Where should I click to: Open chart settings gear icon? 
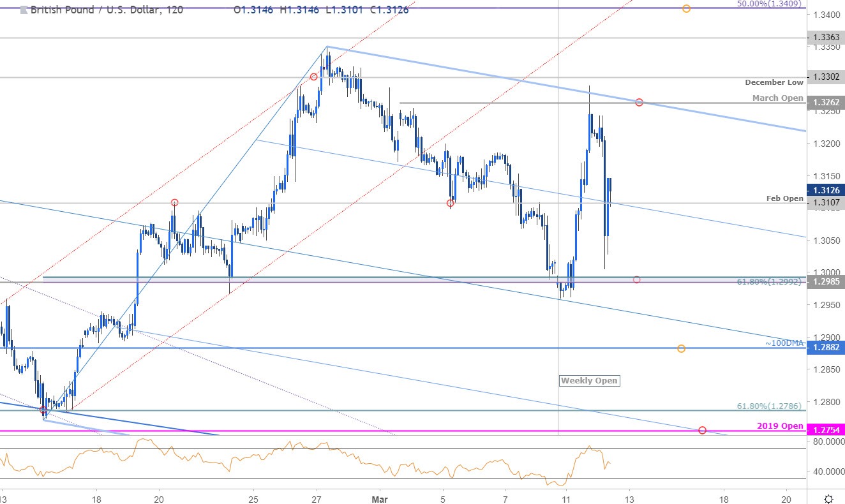tap(827, 498)
